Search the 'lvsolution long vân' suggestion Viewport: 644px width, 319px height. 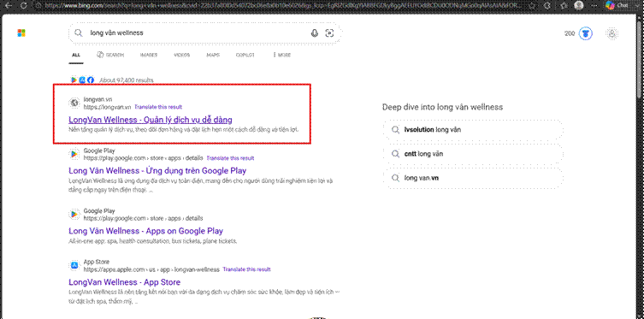473,130
